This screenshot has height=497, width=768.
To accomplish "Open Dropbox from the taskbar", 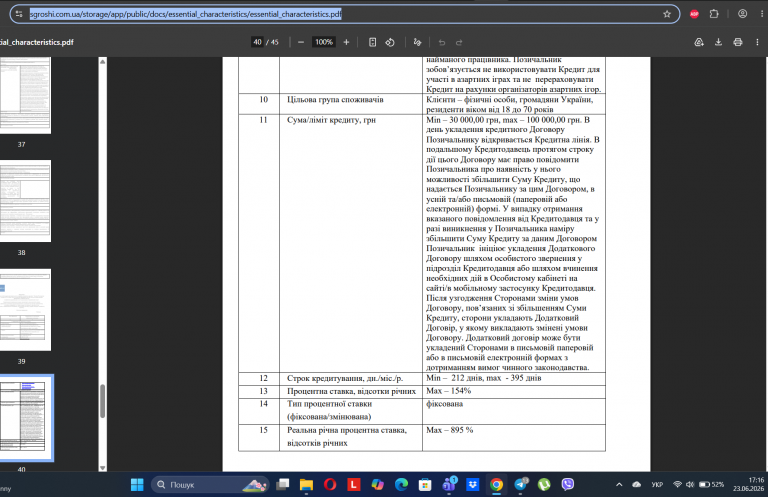I will (x=473, y=484).
